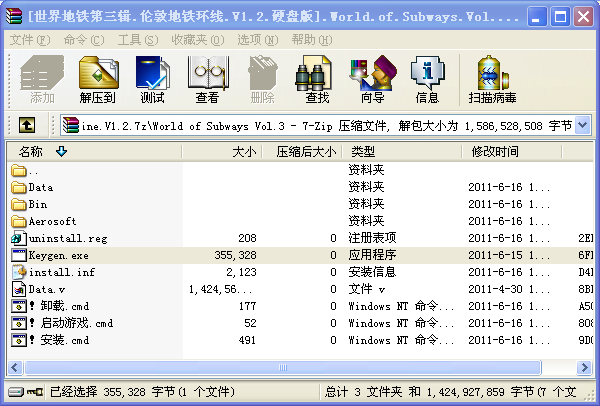The height and width of the screenshot is (406, 600).
Task: Click the '安装信息' type cell
Action: (372, 272)
